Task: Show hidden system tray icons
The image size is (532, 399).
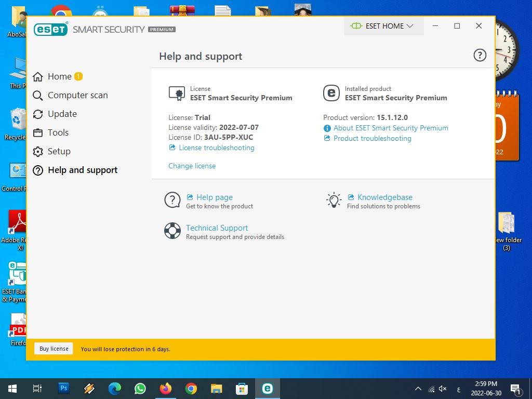Action: 418,389
